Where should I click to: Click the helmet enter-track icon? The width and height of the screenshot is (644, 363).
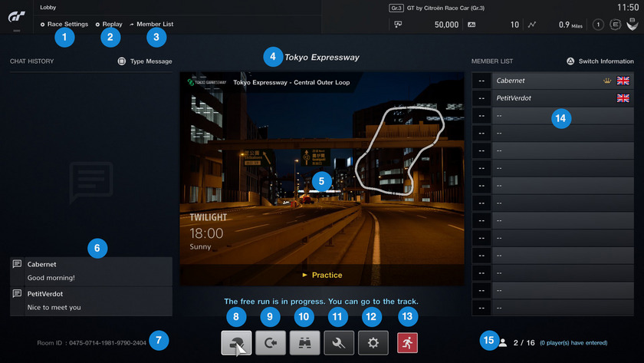pos(236,343)
